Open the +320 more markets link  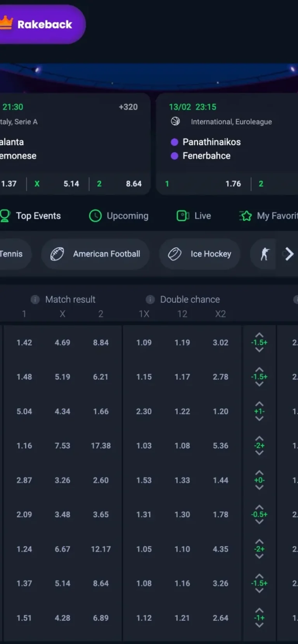click(128, 107)
